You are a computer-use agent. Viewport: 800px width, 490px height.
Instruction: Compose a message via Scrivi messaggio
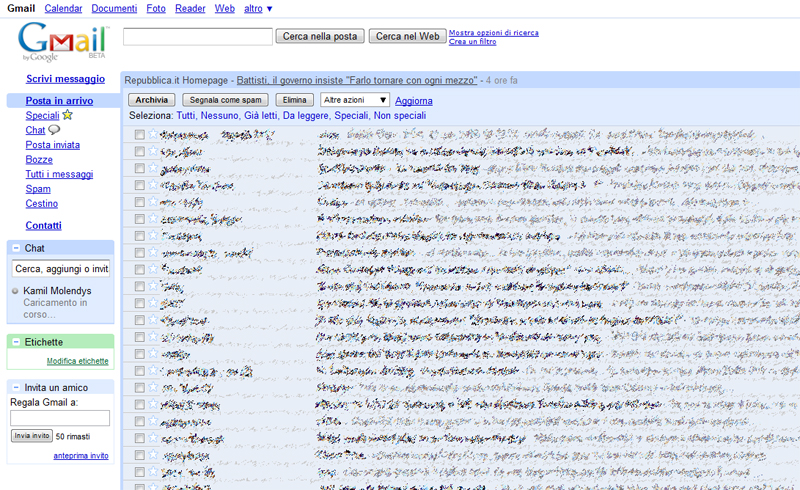coord(65,79)
